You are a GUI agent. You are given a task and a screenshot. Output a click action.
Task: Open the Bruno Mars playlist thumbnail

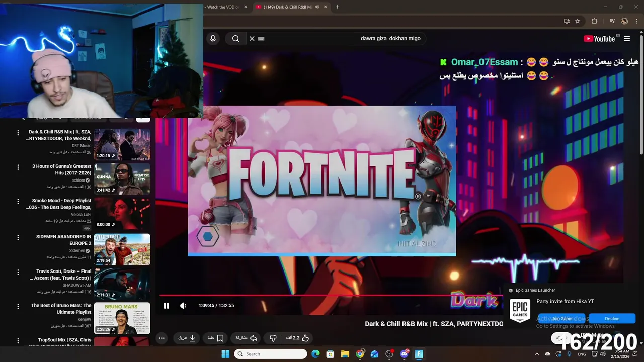(x=122, y=318)
